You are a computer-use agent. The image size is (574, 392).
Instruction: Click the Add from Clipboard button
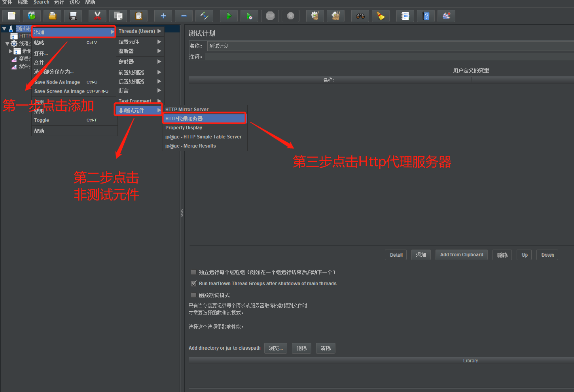tap(462, 255)
